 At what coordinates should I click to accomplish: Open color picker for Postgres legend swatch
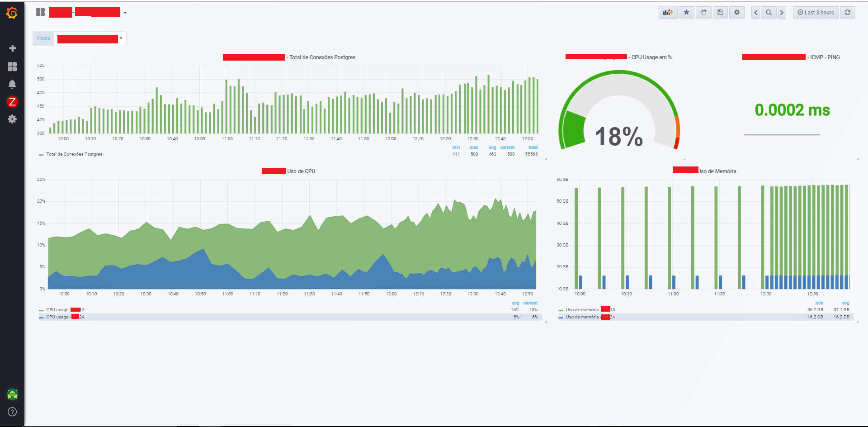(41, 155)
